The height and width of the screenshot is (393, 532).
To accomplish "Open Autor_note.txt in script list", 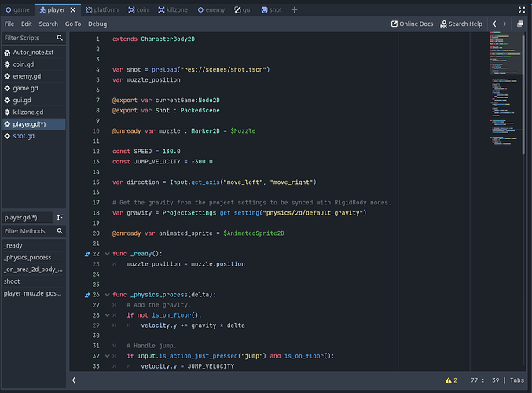I will tap(33, 53).
